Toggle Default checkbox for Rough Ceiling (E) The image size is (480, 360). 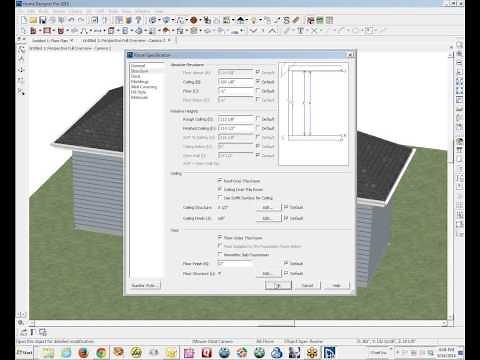point(258,119)
